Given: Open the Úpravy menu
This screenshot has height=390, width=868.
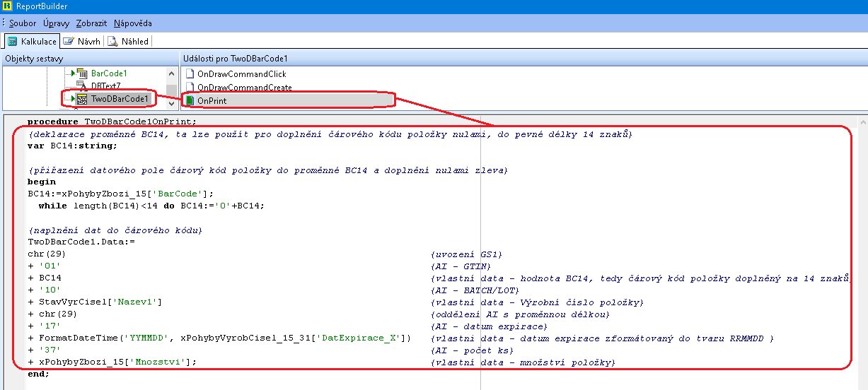Looking at the screenshot, I should pyautogui.click(x=56, y=23).
